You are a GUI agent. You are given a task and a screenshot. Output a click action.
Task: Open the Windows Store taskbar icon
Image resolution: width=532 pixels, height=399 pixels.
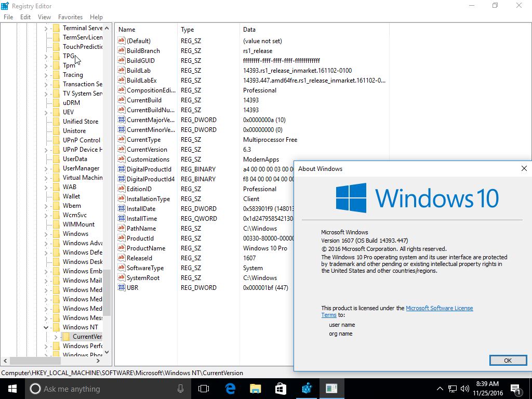click(x=281, y=389)
